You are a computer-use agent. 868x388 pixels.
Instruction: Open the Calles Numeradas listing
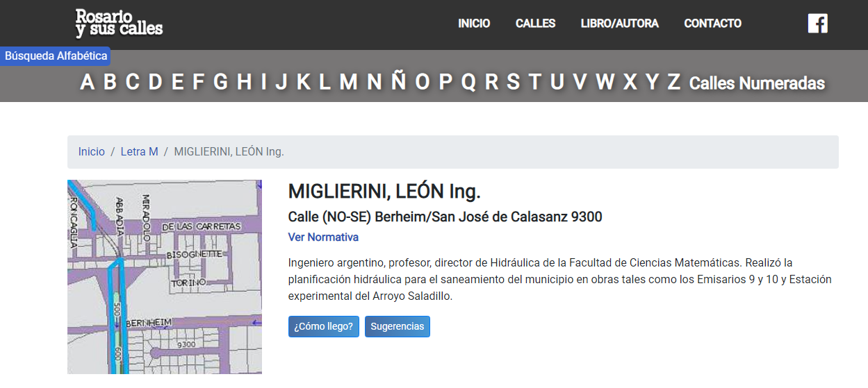click(x=757, y=83)
